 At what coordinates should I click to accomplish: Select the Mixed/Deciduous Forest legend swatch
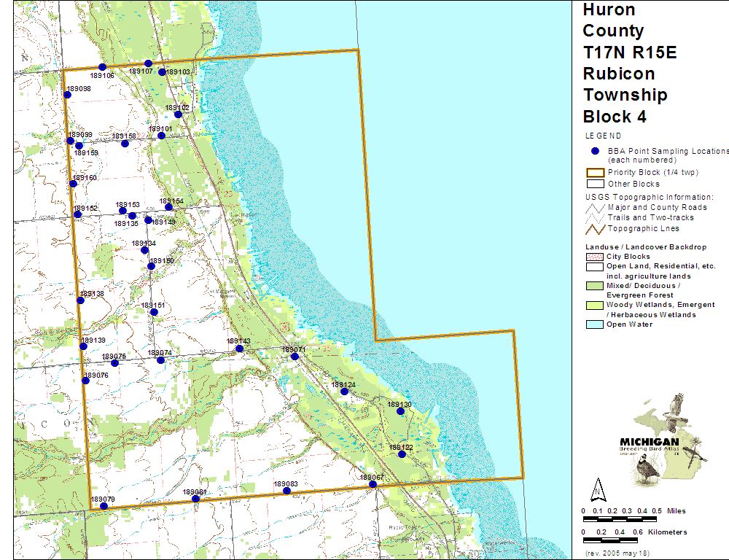coord(595,286)
